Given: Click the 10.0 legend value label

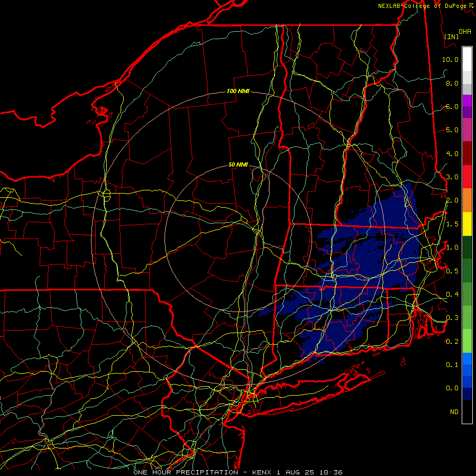Looking at the screenshot, I should [450, 59].
